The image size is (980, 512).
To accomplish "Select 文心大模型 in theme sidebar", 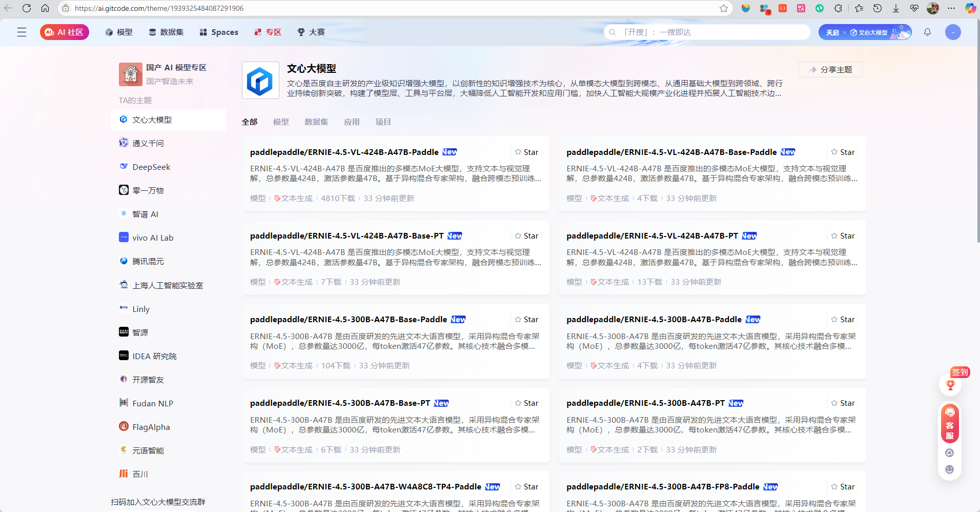I will tap(168, 120).
